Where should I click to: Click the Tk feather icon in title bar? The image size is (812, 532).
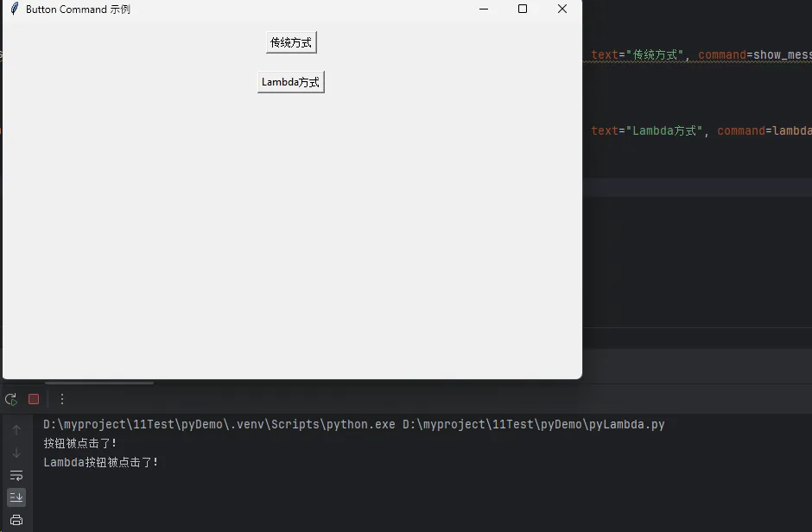click(14, 9)
